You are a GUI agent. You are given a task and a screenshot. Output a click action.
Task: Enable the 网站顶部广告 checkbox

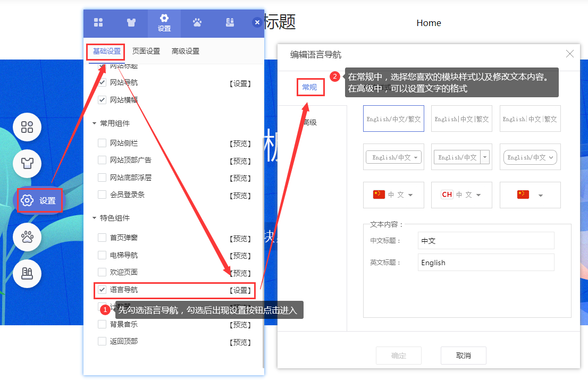(x=102, y=160)
